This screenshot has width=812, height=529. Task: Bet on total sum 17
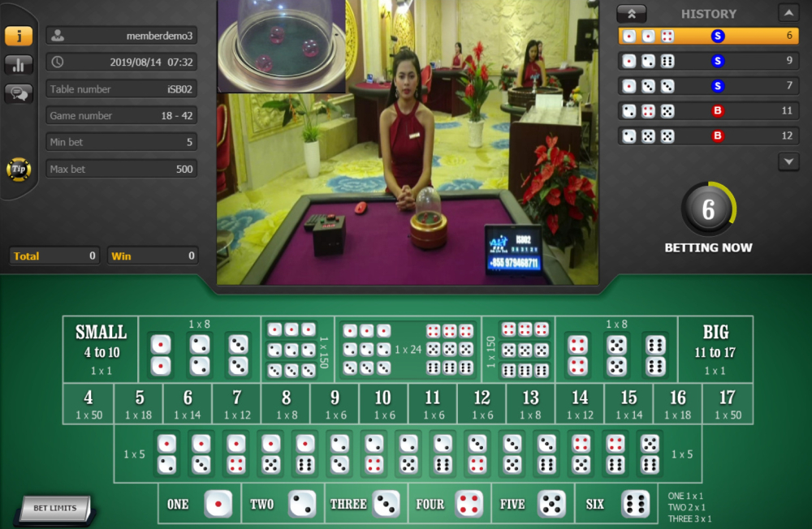pos(727,404)
